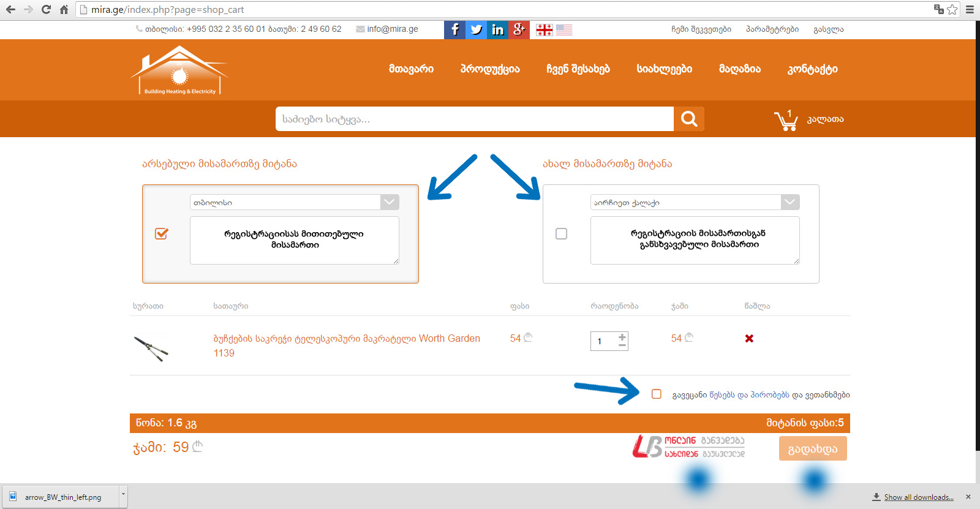Screen dimensions: 980x509
Task: Open the კონტაქტი menu item
Action: (x=812, y=69)
